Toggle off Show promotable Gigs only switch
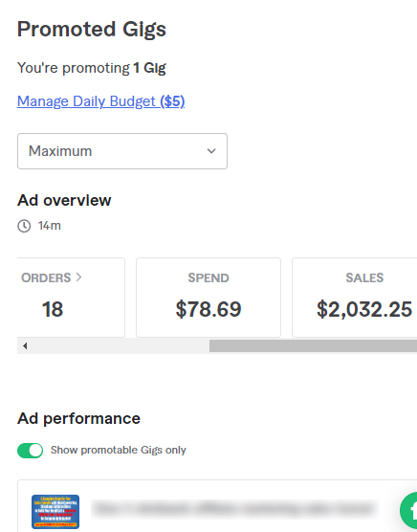 pyautogui.click(x=31, y=451)
